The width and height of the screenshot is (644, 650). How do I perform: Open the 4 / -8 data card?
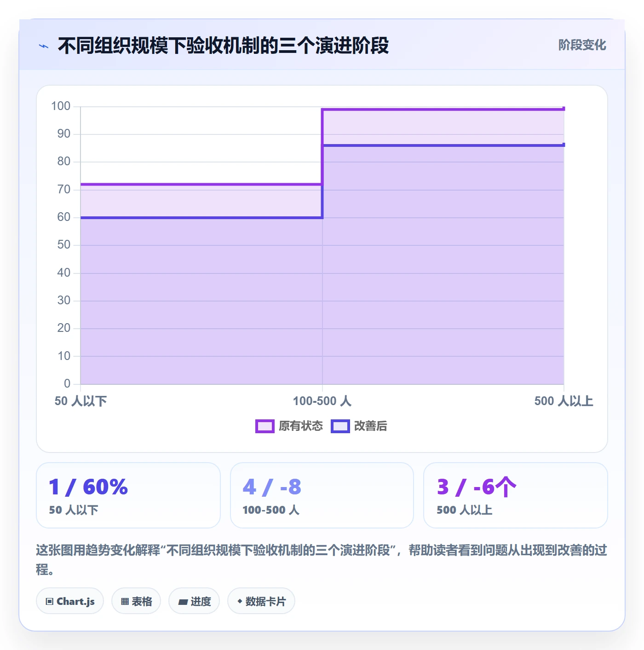coord(322,495)
